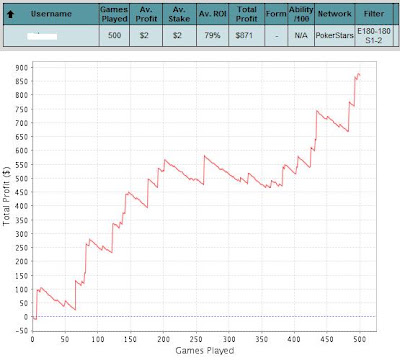Select the redacted username cell

(x=51, y=36)
